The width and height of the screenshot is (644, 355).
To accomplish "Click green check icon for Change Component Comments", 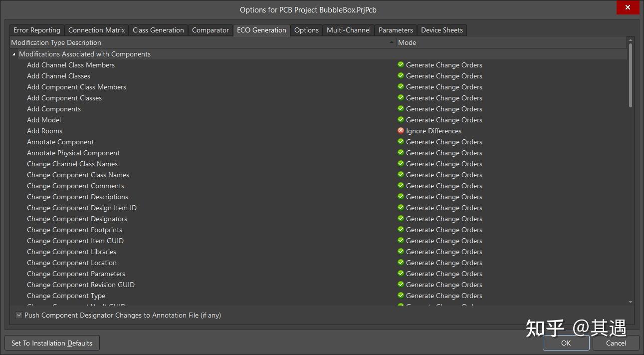I will (401, 185).
